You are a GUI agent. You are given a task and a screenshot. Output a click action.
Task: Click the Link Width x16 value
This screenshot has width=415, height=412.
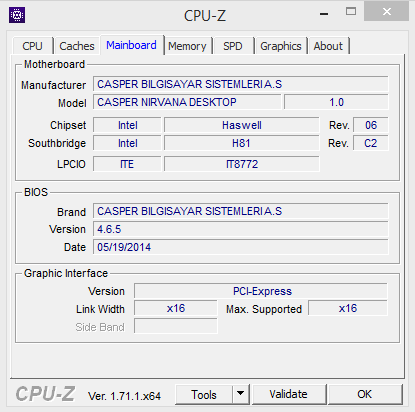click(176, 308)
